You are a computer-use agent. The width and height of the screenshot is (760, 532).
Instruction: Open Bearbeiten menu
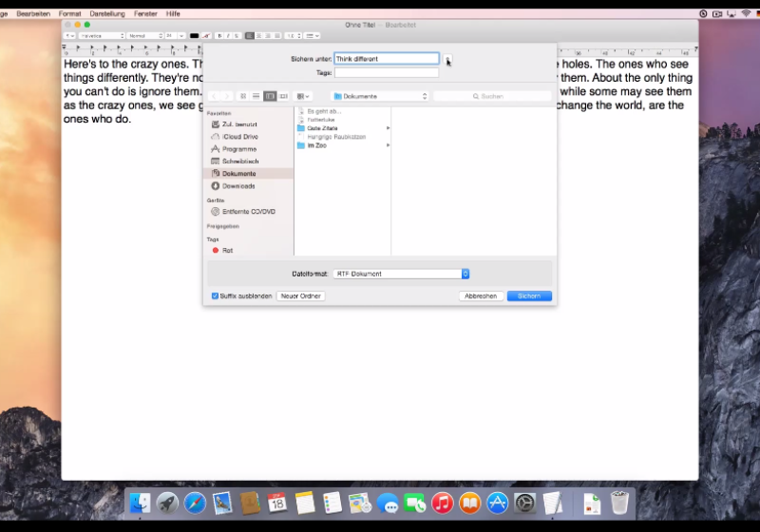tap(33, 13)
